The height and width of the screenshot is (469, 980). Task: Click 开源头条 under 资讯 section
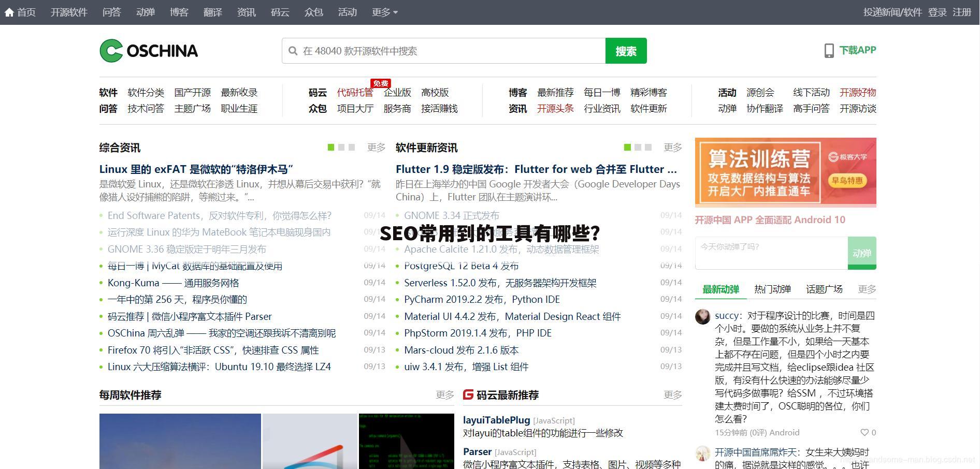tap(555, 109)
